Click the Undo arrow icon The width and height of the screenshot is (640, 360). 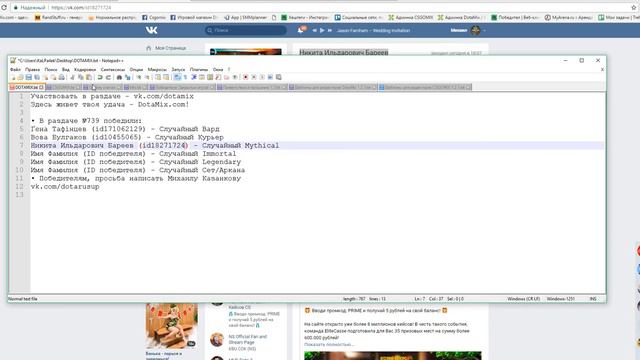100,77
